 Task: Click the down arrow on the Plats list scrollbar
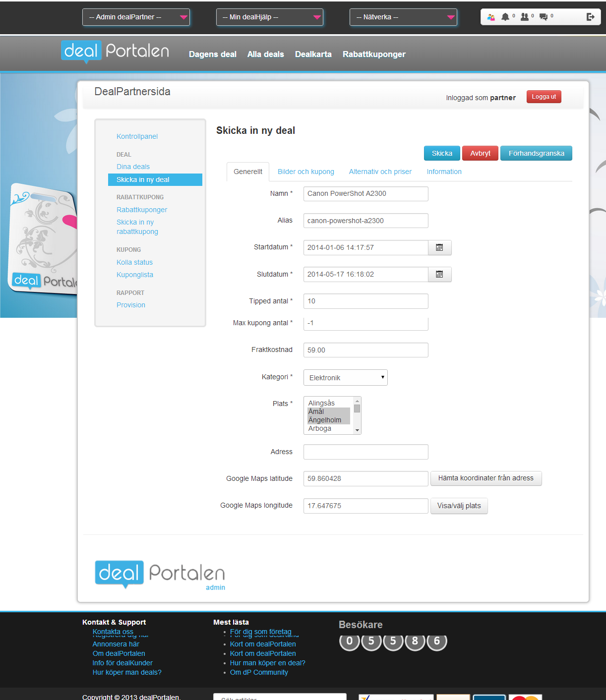point(357,431)
